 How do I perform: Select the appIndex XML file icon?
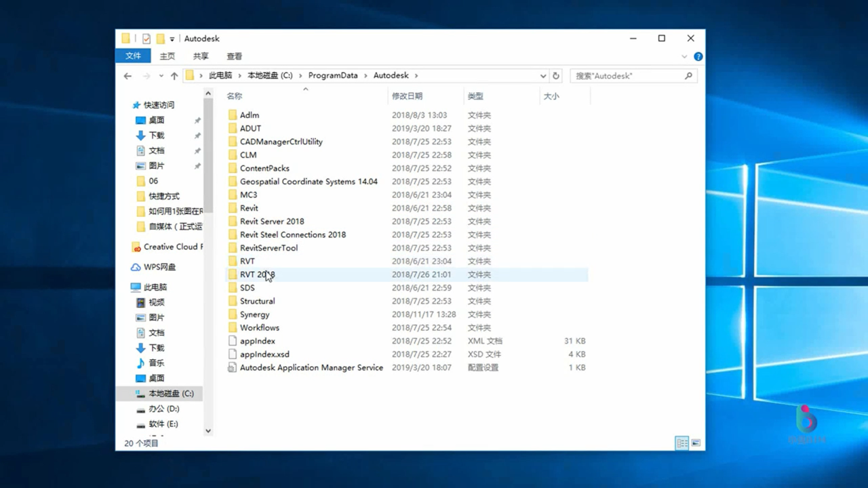[233, 341]
